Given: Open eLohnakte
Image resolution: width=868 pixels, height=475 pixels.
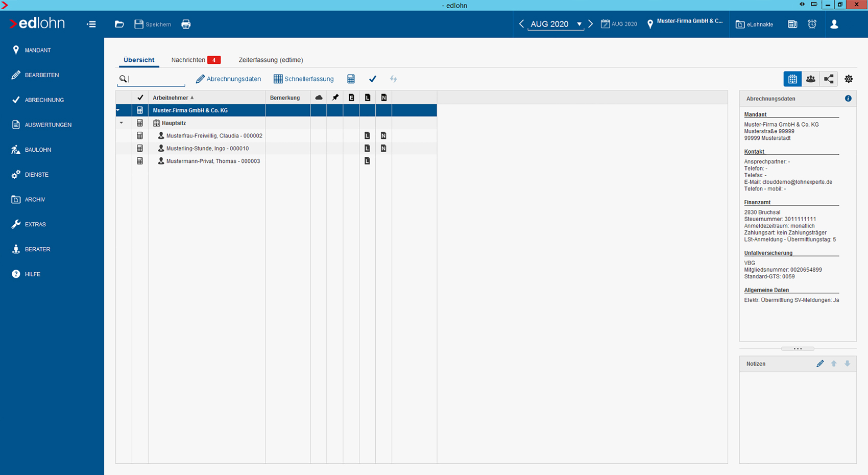Looking at the screenshot, I should (754, 24).
